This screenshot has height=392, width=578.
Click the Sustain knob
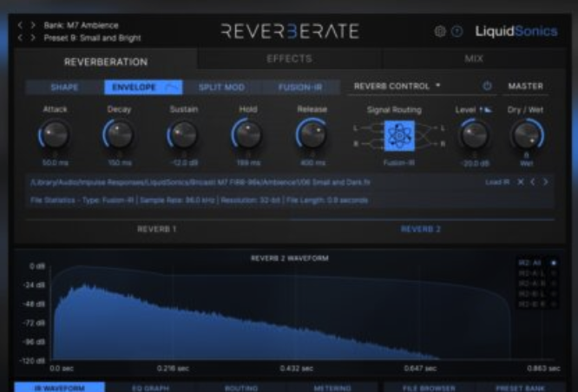[183, 134]
